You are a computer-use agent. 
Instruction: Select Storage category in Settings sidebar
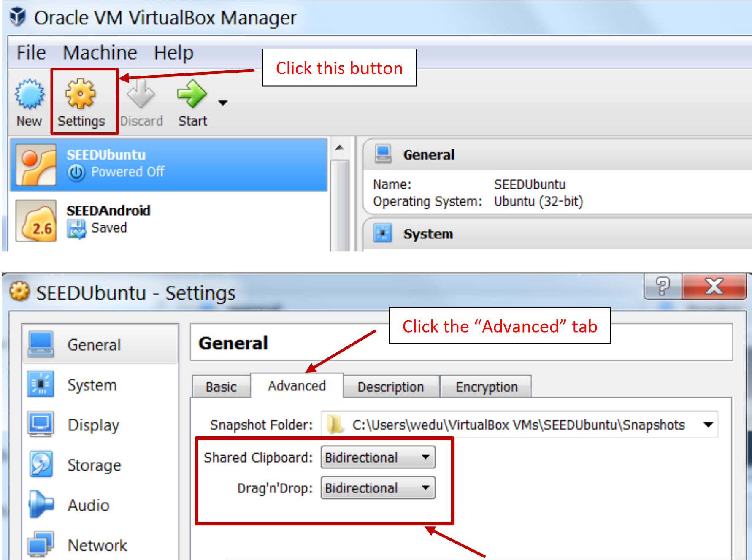click(101, 465)
